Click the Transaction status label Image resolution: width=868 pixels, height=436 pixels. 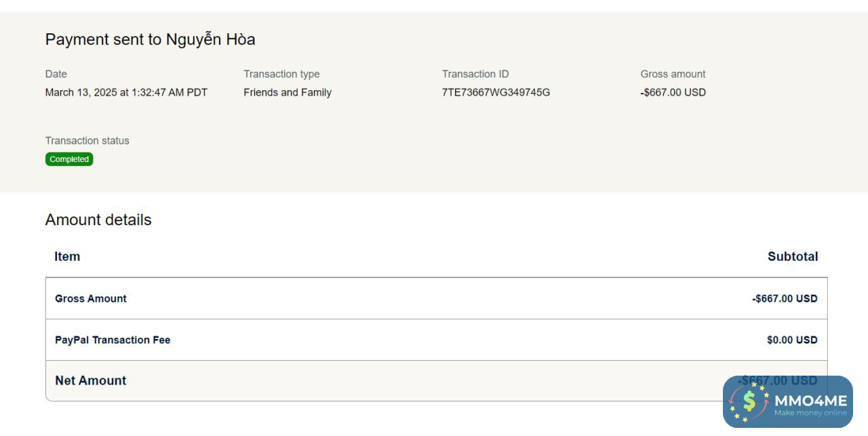tap(87, 140)
